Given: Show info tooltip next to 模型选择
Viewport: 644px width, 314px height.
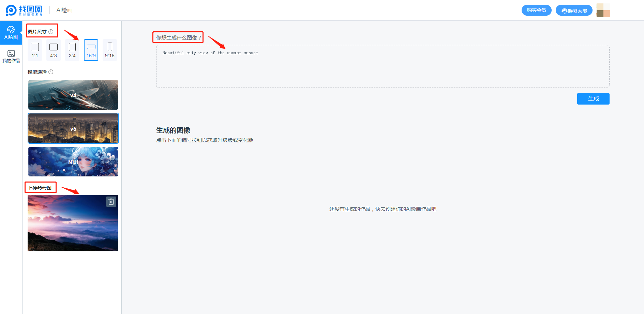Looking at the screenshot, I should click(x=51, y=72).
